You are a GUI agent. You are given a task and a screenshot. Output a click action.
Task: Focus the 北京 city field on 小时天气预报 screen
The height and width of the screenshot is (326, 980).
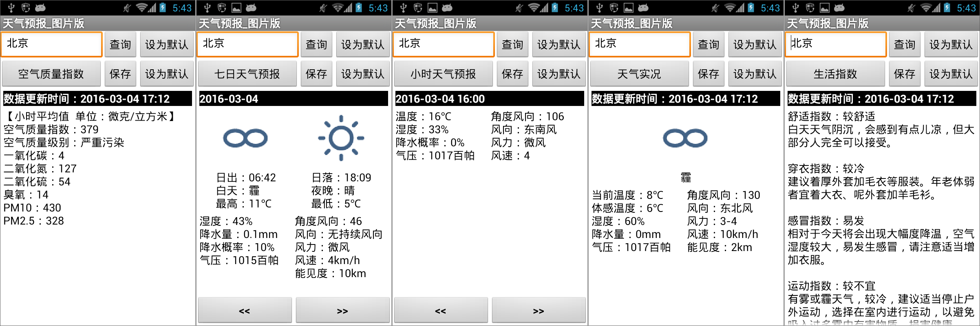point(444,44)
